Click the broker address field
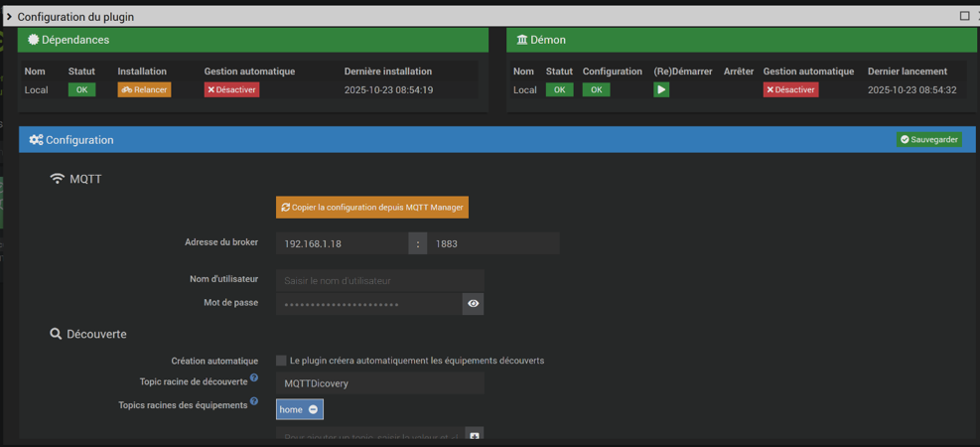Image resolution: width=980 pixels, height=447 pixels. (x=342, y=243)
